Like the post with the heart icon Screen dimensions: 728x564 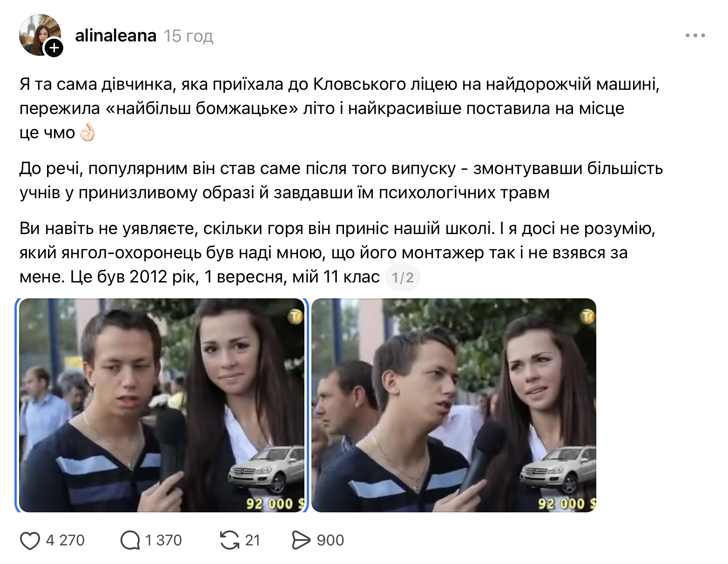pos(30,541)
